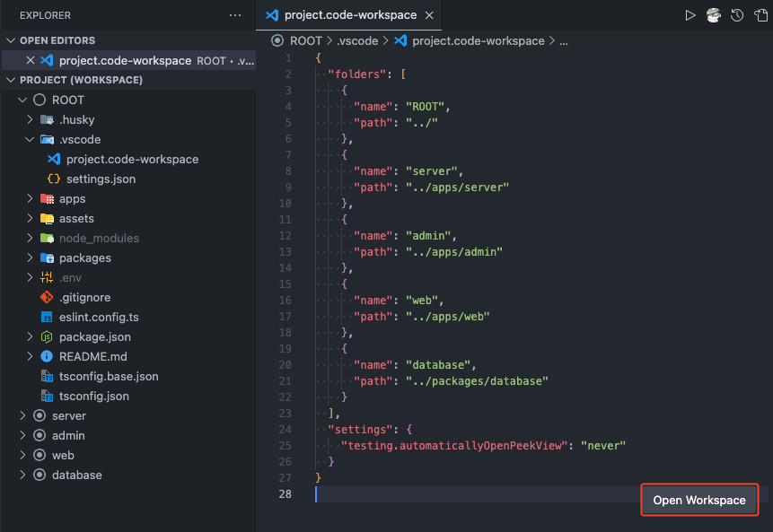The width and height of the screenshot is (773, 532).
Task: Click the info icon beside README.md
Action: coord(47,356)
